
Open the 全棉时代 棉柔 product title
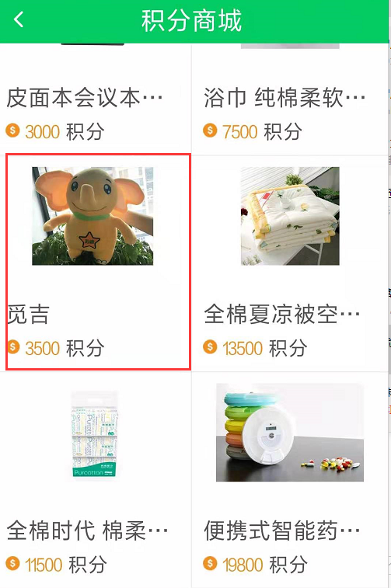coord(87,531)
